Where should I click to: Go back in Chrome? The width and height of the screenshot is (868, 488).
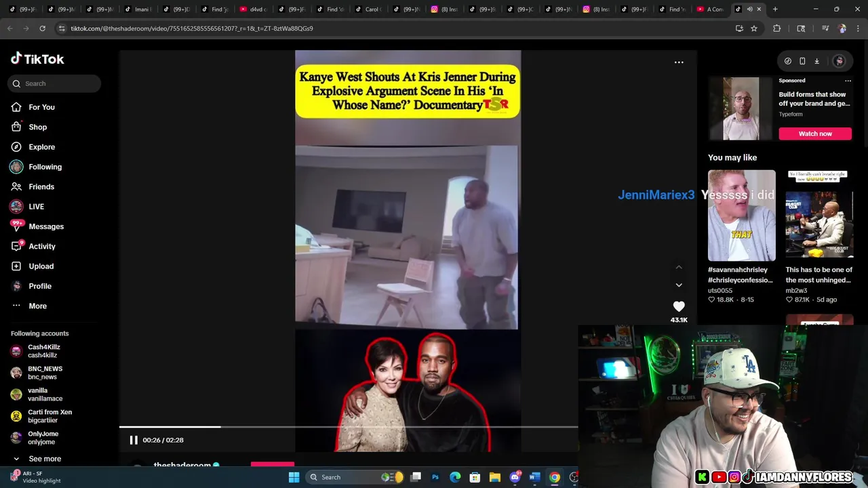point(9,28)
